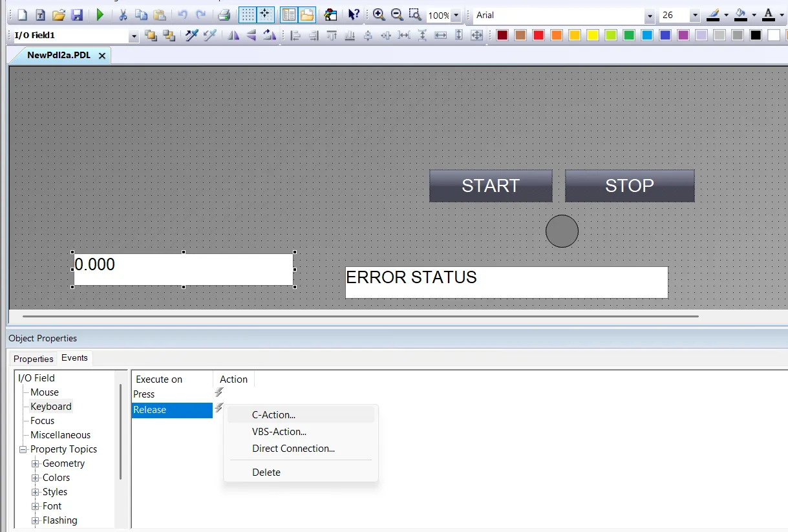Choose VBS-Action from the context menu
The image size is (788, 532).
279,432
